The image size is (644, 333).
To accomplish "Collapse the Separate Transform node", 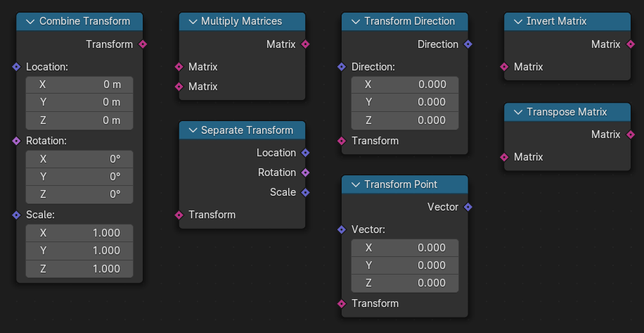I will [x=193, y=130].
